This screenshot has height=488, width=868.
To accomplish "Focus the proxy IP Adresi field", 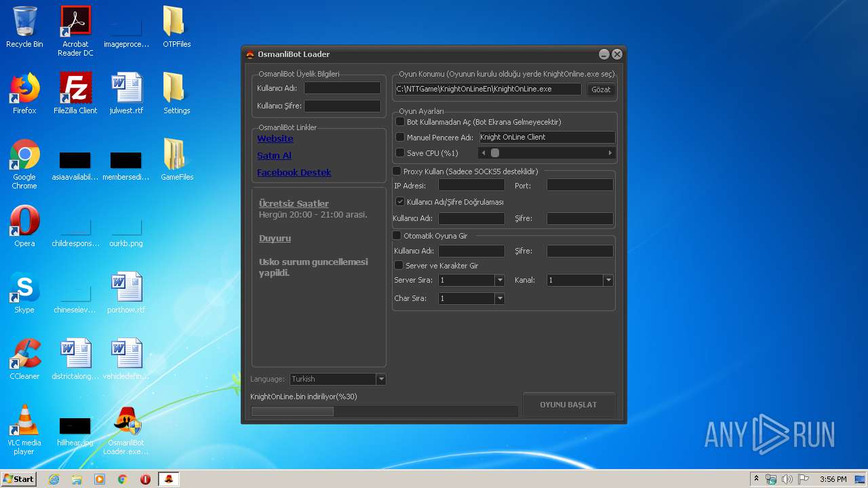I will point(471,185).
